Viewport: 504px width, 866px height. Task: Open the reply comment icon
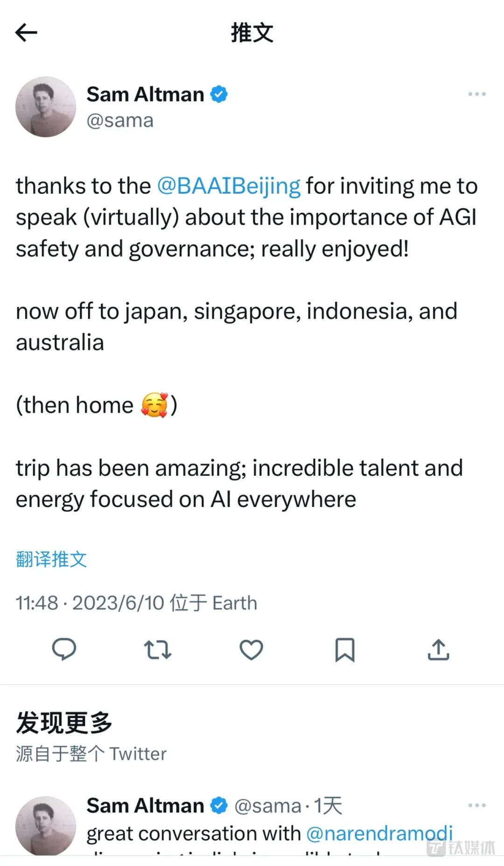click(x=64, y=649)
